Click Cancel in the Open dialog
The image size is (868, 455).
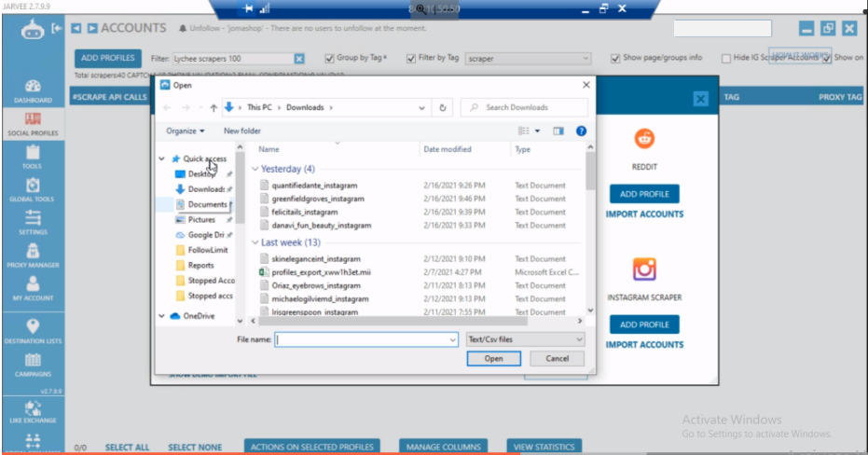pos(557,359)
